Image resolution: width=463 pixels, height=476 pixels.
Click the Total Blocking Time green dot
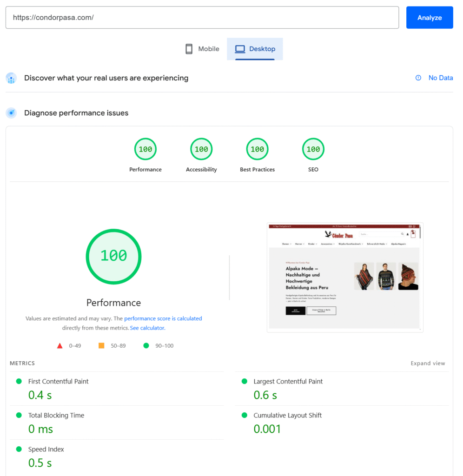click(x=19, y=415)
